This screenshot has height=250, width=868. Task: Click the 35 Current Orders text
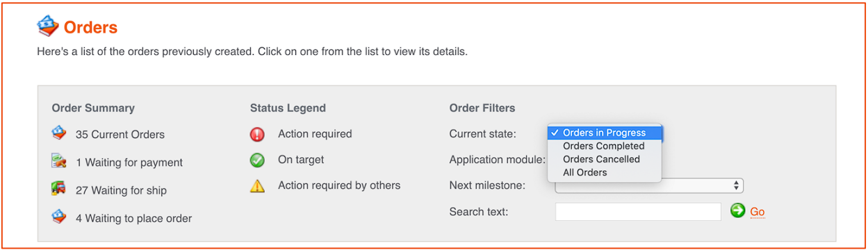(x=120, y=134)
